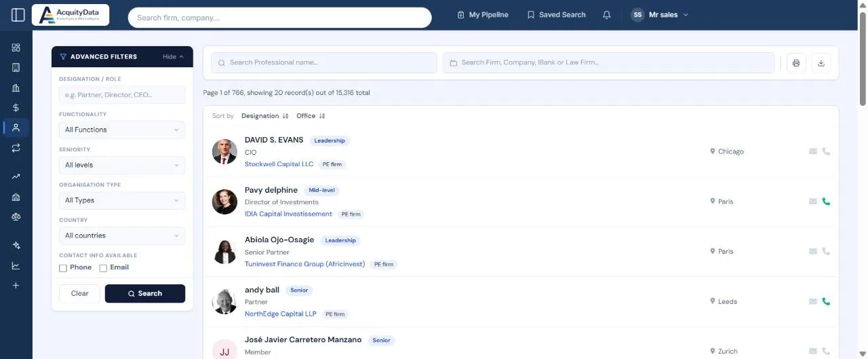Click green phone icon for Pavy delphine
The height and width of the screenshot is (359, 868).
(826, 202)
